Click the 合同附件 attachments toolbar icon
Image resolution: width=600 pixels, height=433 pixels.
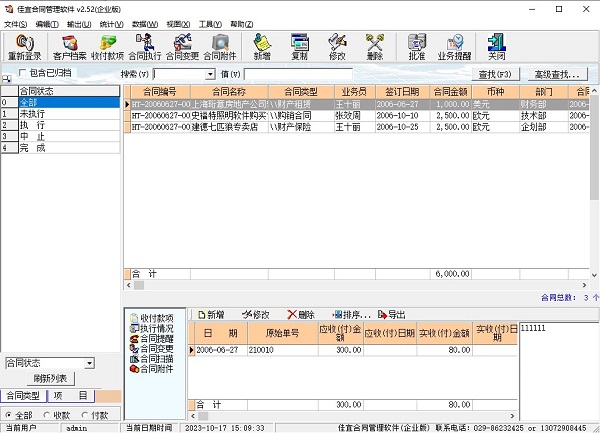[x=220, y=46]
